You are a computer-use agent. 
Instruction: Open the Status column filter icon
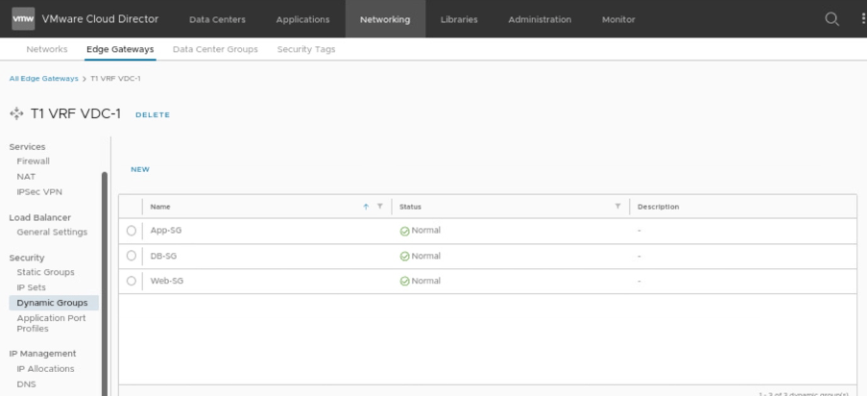(617, 207)
